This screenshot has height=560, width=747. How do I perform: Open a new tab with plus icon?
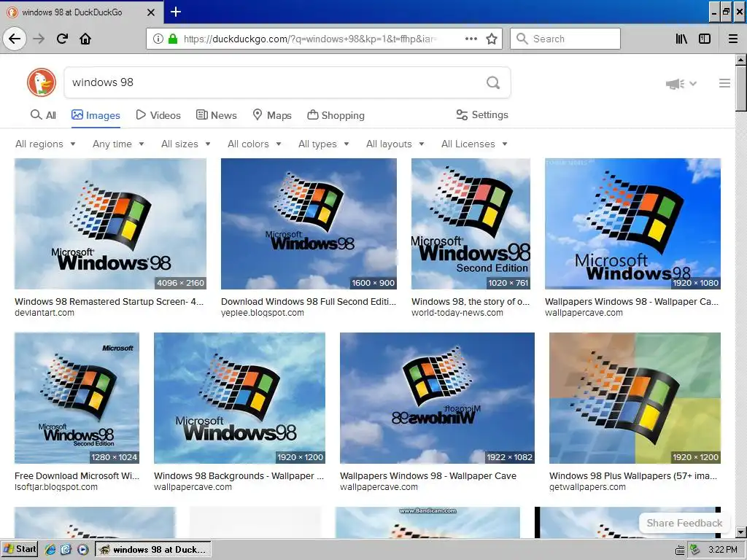[x=176, y=12]
